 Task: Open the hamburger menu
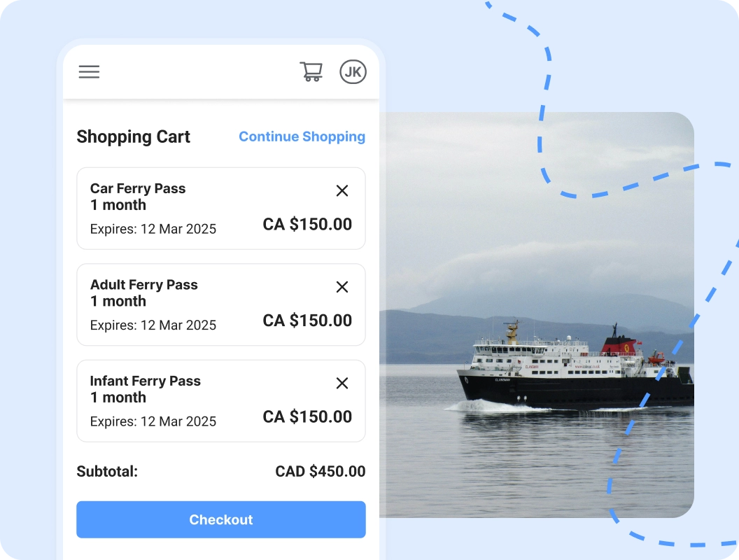coord(89,71)
